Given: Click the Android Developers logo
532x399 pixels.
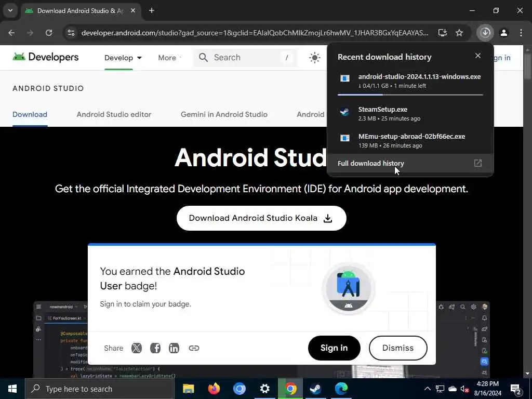Looking at the screenshot, I should [x=46, y=57].
